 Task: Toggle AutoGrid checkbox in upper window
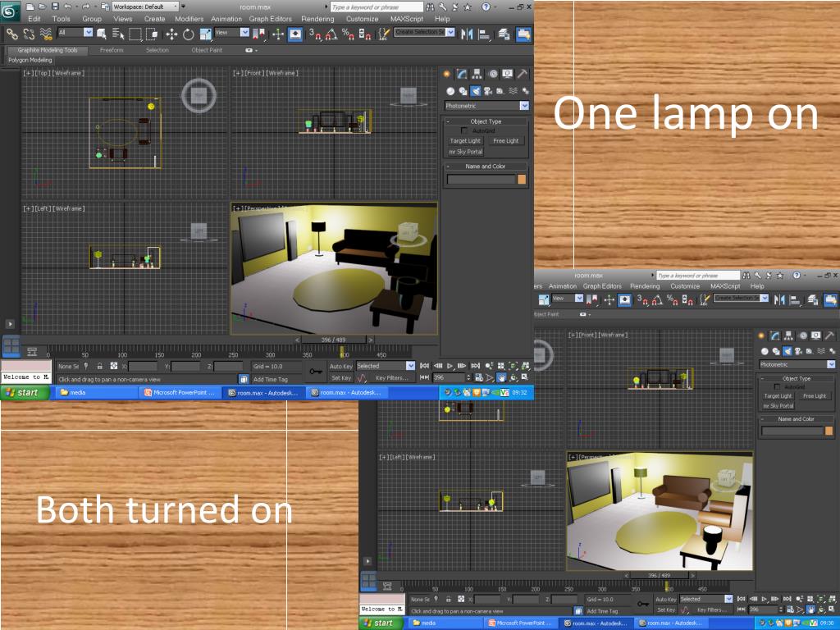464,130
